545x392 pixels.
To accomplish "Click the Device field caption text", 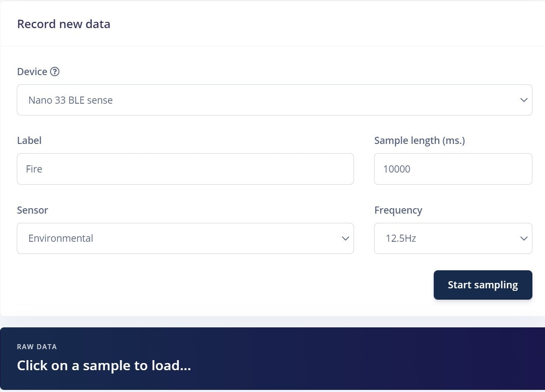I will tap(32, 72).
